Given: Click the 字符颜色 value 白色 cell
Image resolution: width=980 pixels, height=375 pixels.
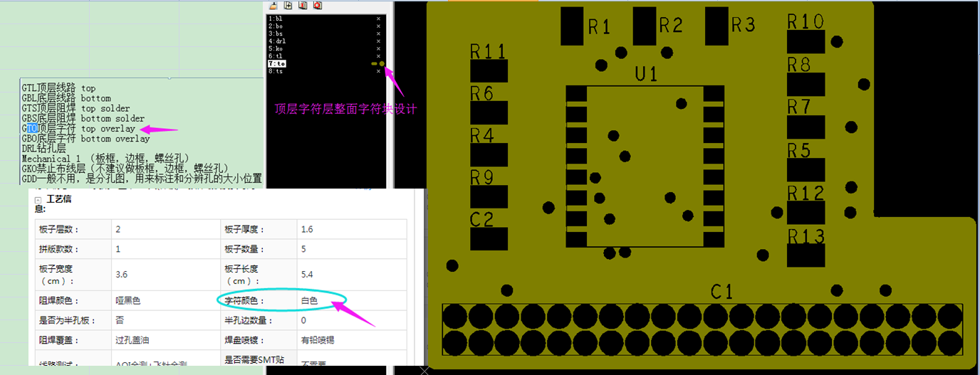Looking at the screenshot, I should (309, 301).
